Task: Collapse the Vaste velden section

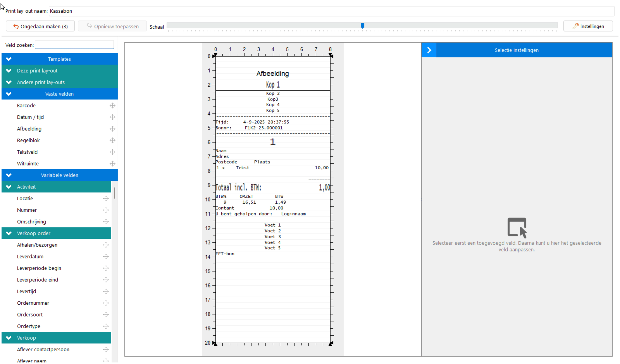Action: [x=9, y=94]
